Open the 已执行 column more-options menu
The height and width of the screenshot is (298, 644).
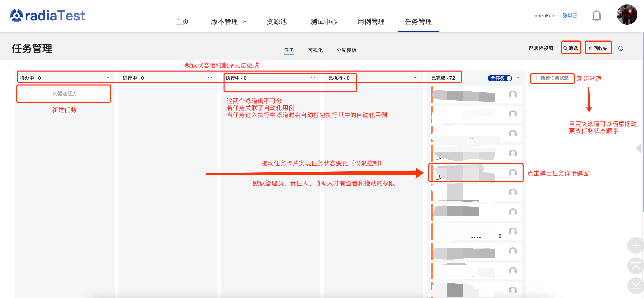pos(415,78)
